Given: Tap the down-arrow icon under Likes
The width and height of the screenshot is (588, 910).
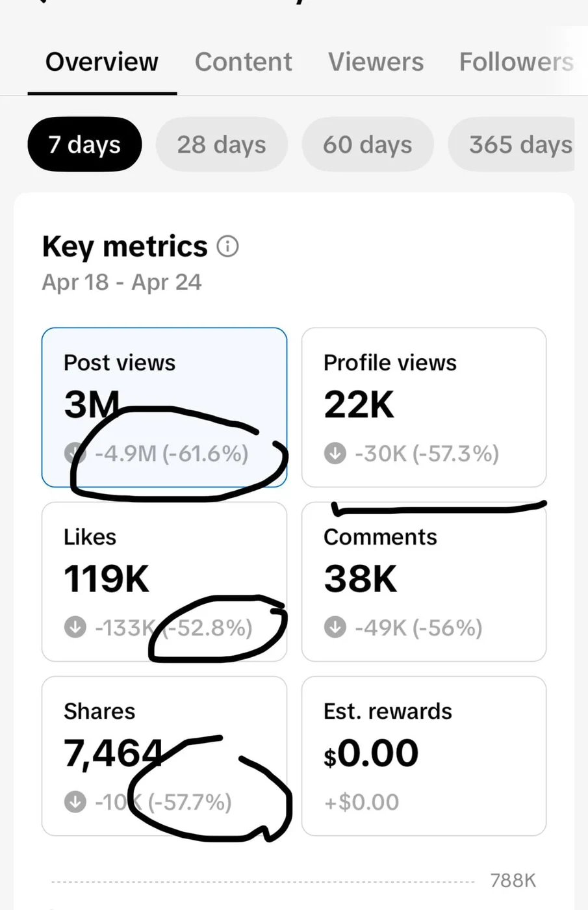Looking at the screenshot, I should click(75, 627).
